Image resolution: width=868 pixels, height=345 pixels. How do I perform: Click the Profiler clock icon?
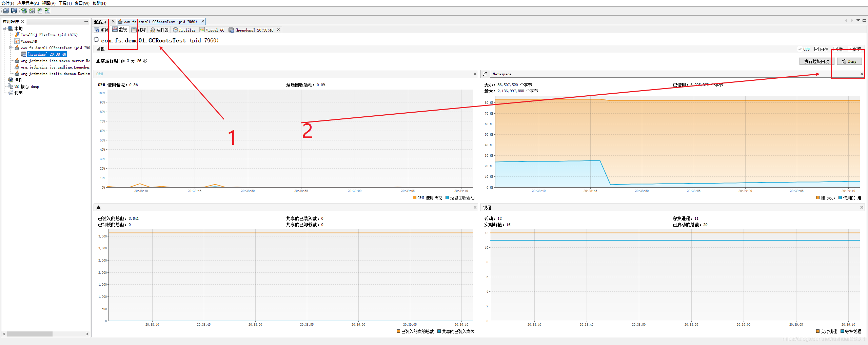175,30
